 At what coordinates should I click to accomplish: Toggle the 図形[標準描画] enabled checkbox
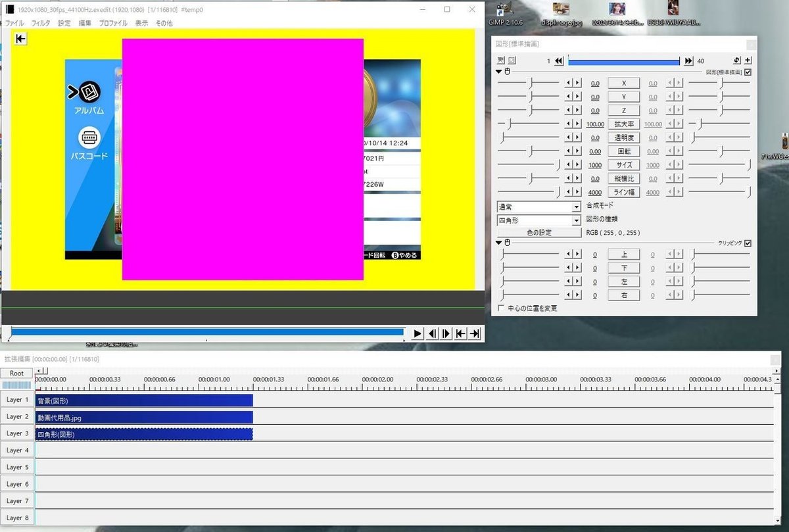click(748, 72)
